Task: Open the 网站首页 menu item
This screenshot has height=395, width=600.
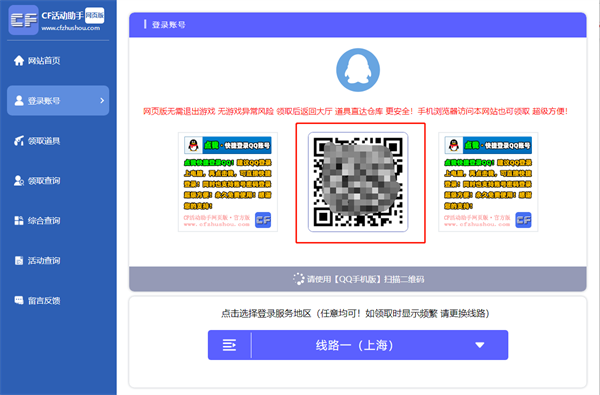Action: click(58, 60)
